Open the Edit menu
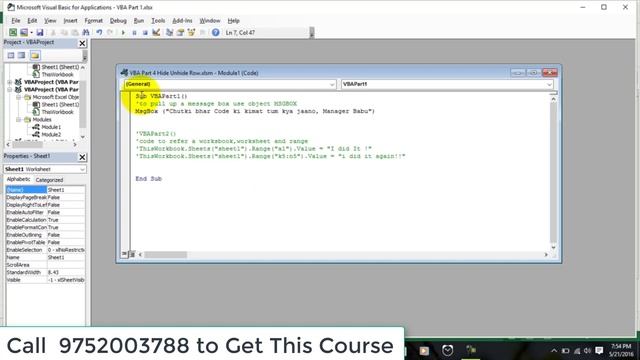 [32, 20]
